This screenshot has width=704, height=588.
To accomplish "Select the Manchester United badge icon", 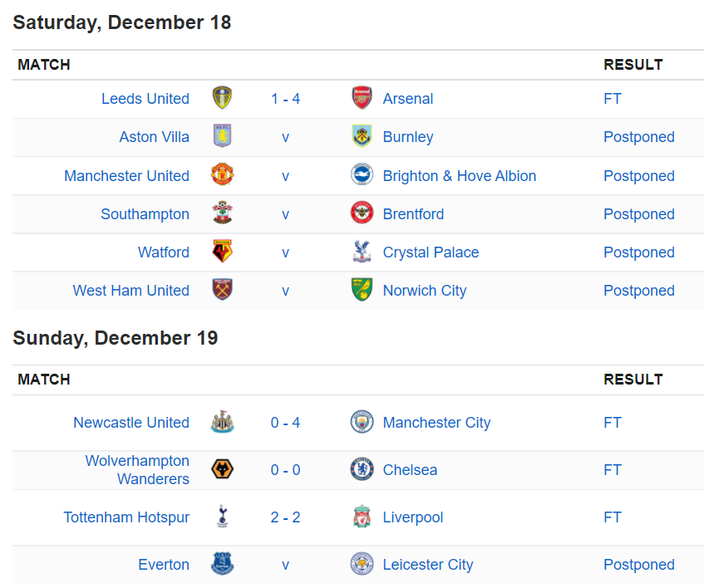I will click(x=222, y=175).
